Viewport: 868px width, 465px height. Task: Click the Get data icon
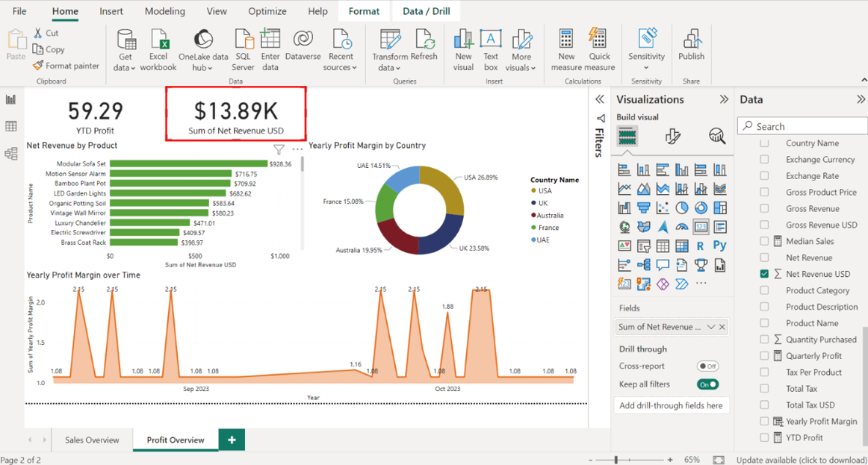125,40
